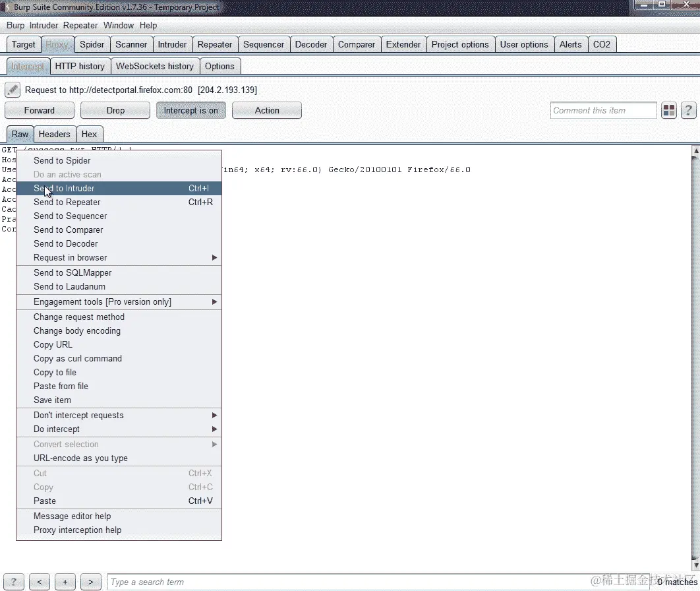Open the WebSockets history sub-tab
This screenshot has width=700, height=591.
tap(155, 66)
